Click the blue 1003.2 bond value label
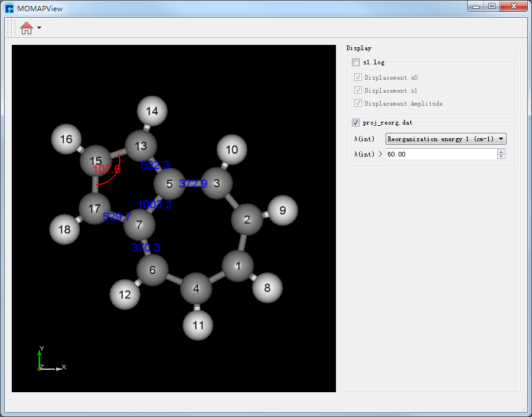Viewport: 532px width, 417px height. coord(155,205)
